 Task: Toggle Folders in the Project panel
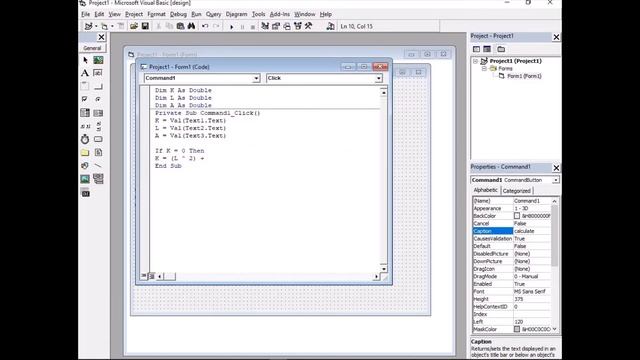(501, 49)
